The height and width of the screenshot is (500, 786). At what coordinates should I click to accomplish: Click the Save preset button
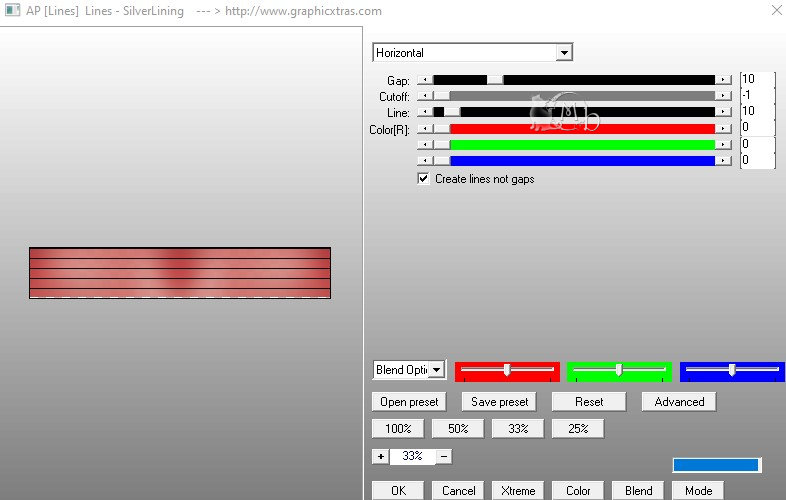point(499,402)
